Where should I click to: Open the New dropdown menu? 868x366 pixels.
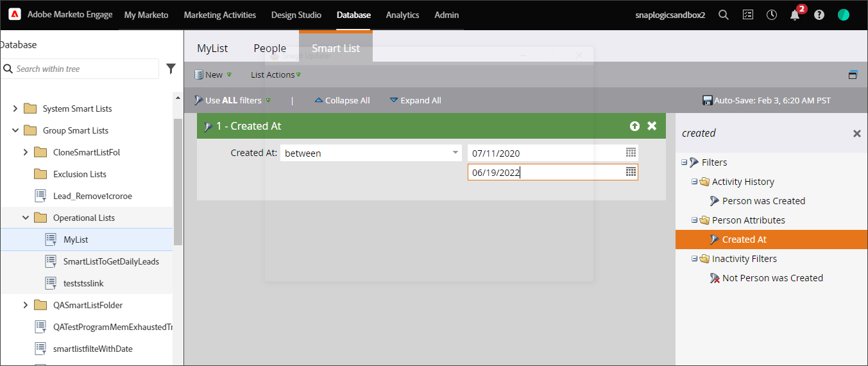(x=213, y=74)
